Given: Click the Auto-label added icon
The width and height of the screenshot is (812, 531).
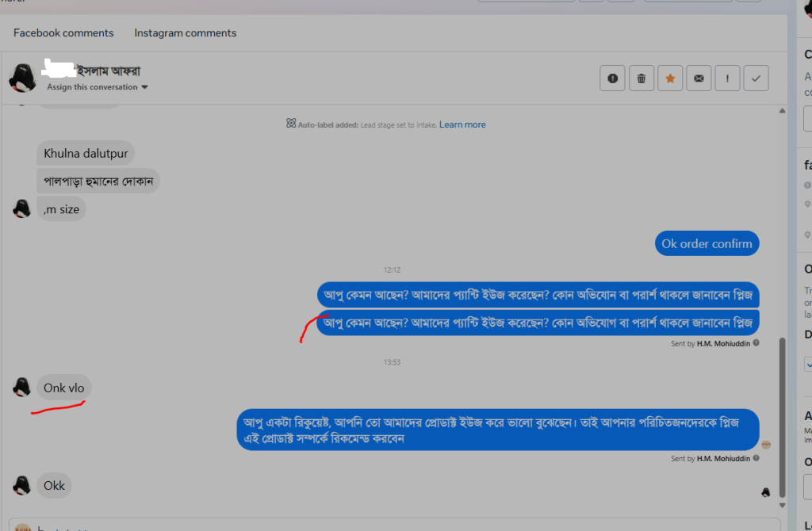Looking at the screenshot, I should click(x=291, y=124).
